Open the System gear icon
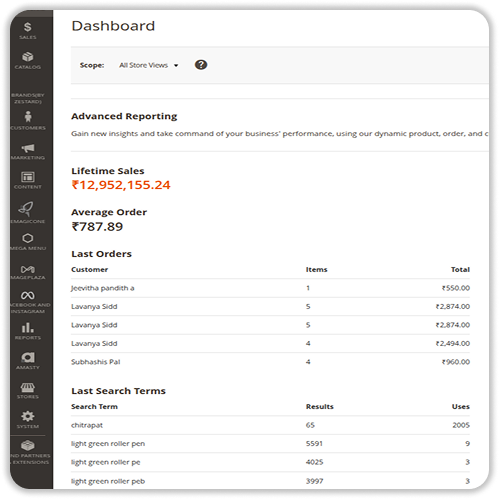The height and width of the screenshot is (499, 499). click(x=28, y=416)
